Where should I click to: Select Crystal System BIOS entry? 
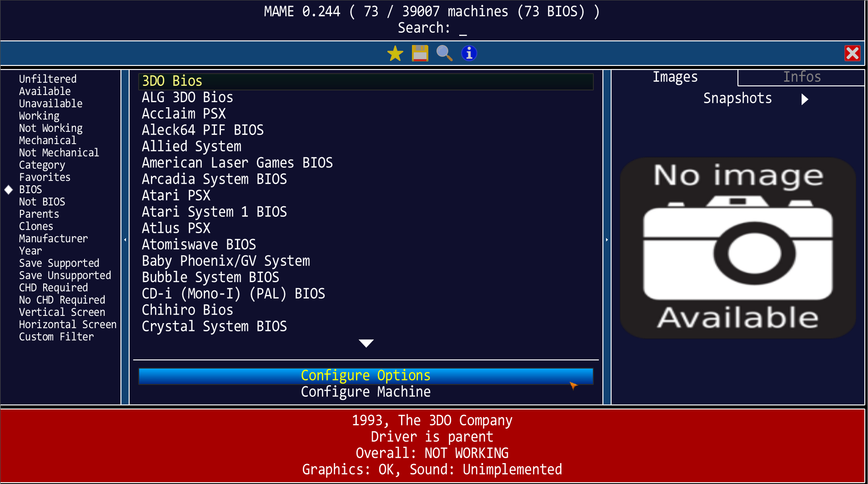[366, 327]
